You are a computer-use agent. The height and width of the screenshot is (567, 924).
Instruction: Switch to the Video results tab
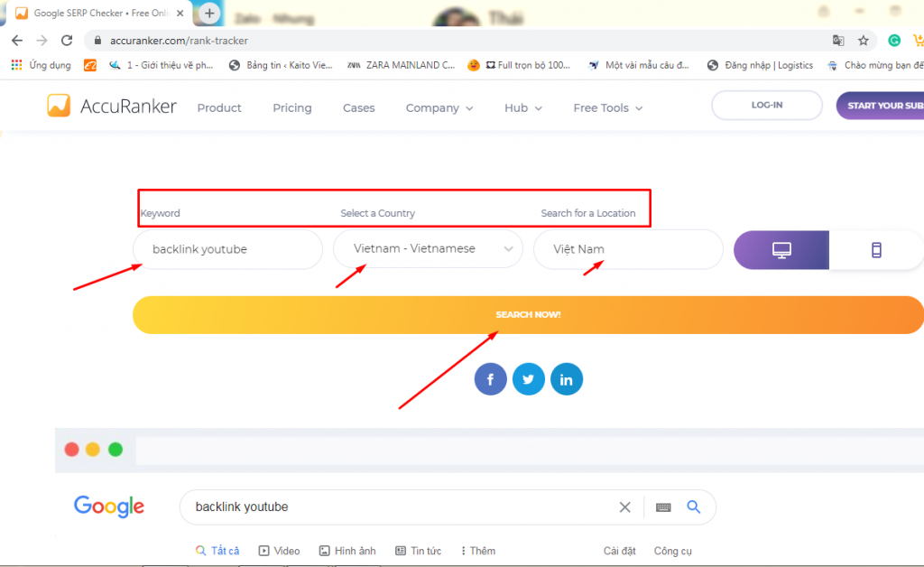(x=280, y=551)
